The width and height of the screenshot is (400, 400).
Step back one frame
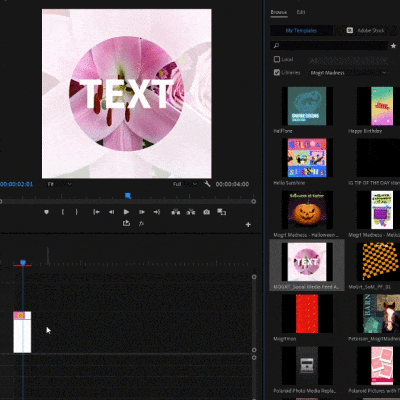pyautogui.click(x=111, y=212)
